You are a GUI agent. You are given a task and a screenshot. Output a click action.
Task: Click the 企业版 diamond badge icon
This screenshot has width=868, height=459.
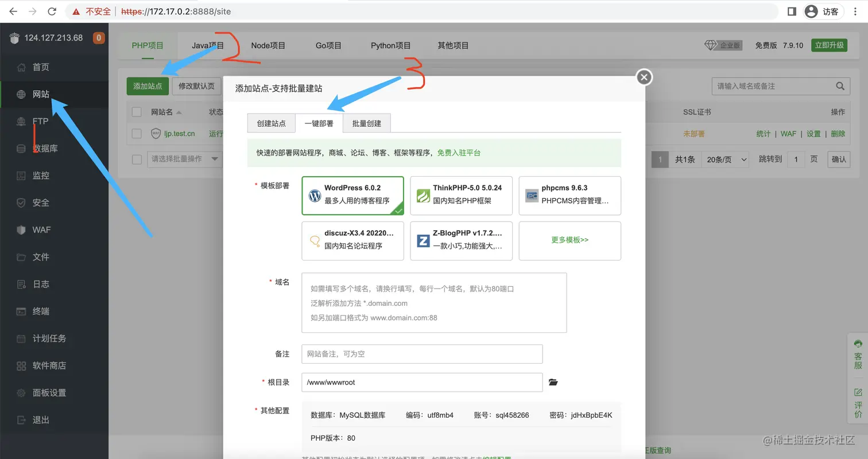click(x=724, y=45)
